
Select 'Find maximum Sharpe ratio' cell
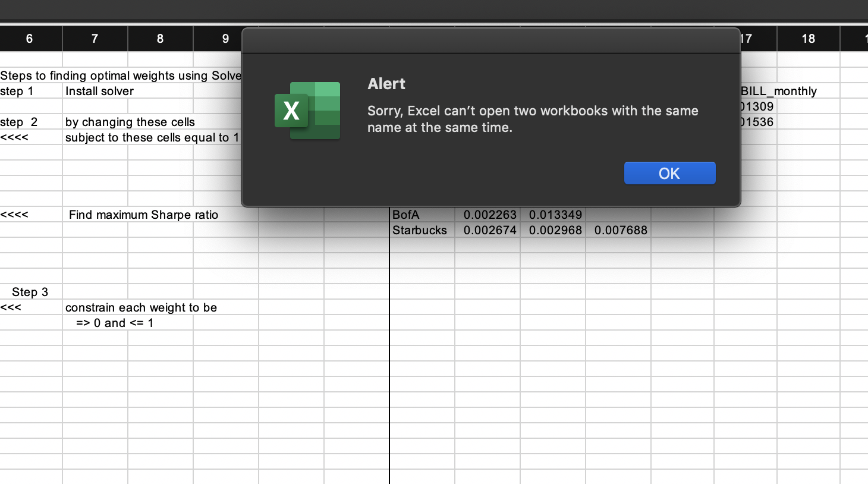pyautogui.click(x=143, y=215)
